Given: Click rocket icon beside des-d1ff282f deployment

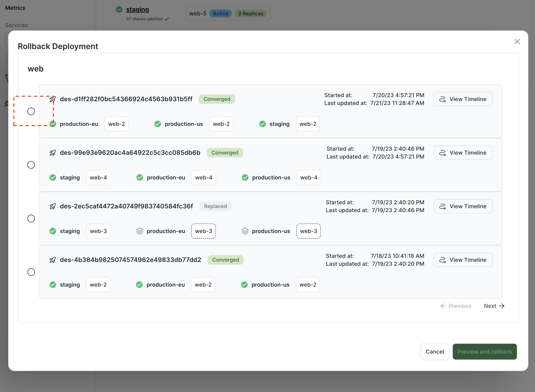Looking at the screenshot, I should [x=52, y=99].
